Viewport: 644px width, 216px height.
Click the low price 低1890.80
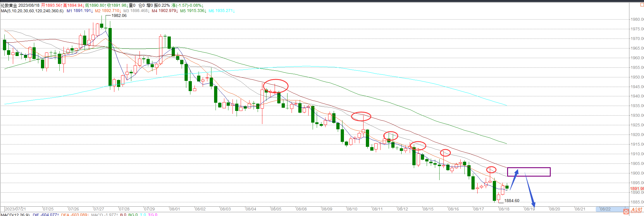pyautogui.click(x=96, y=5)
